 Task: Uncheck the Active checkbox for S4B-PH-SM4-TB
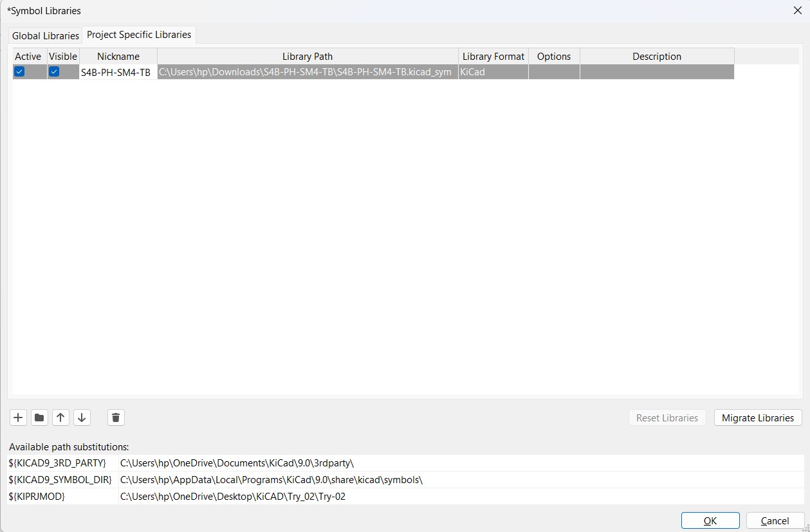pyautogui.click(x=20, y=71)
